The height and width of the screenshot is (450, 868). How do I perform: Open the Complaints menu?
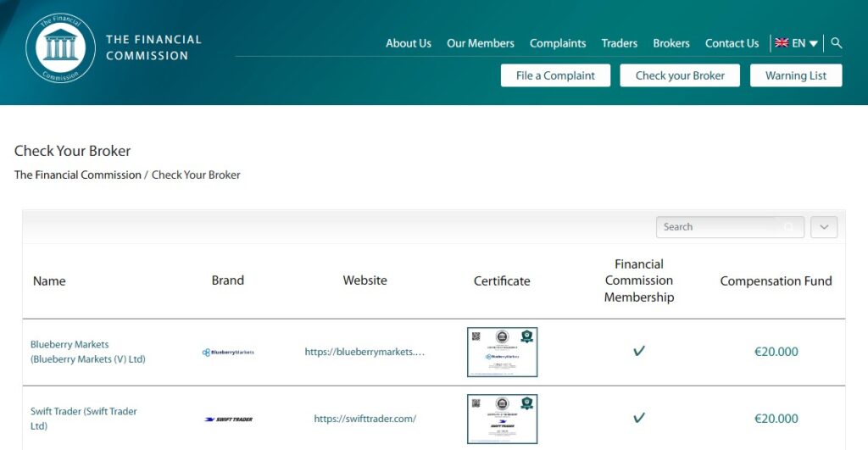(x=558, y=43)
